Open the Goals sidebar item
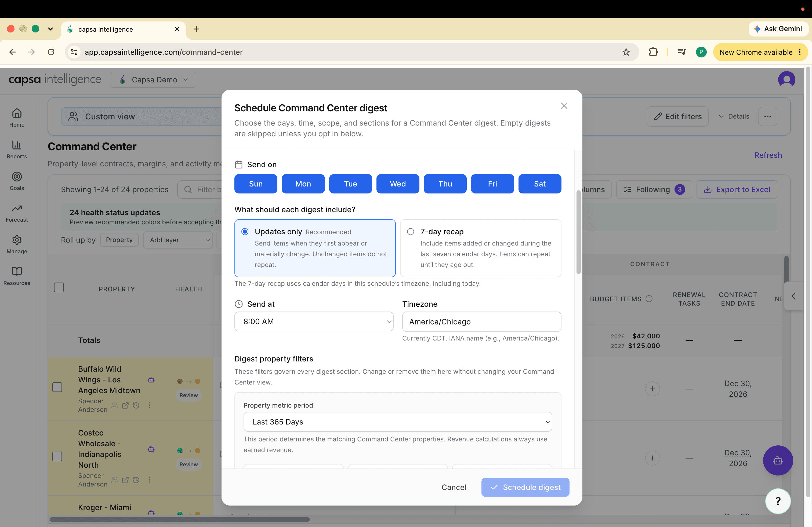The image size is (812, 527). pos(17,181)
